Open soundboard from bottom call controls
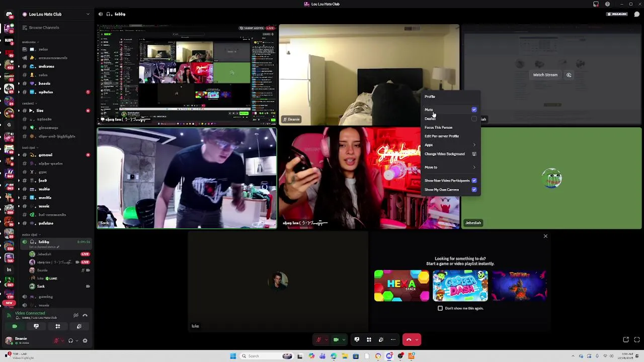644x362 pixels. click(381, 339)
